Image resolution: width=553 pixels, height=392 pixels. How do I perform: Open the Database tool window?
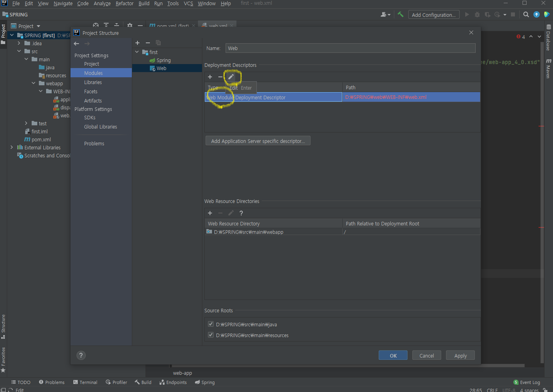(x=549, y=38)
